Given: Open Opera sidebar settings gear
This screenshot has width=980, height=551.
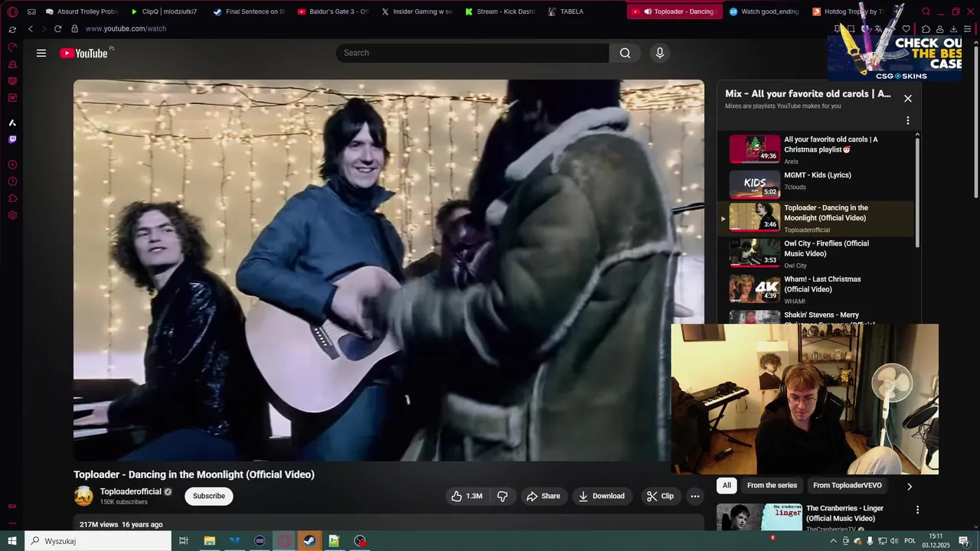Looking at the screenshot, I should click(12, 215).
